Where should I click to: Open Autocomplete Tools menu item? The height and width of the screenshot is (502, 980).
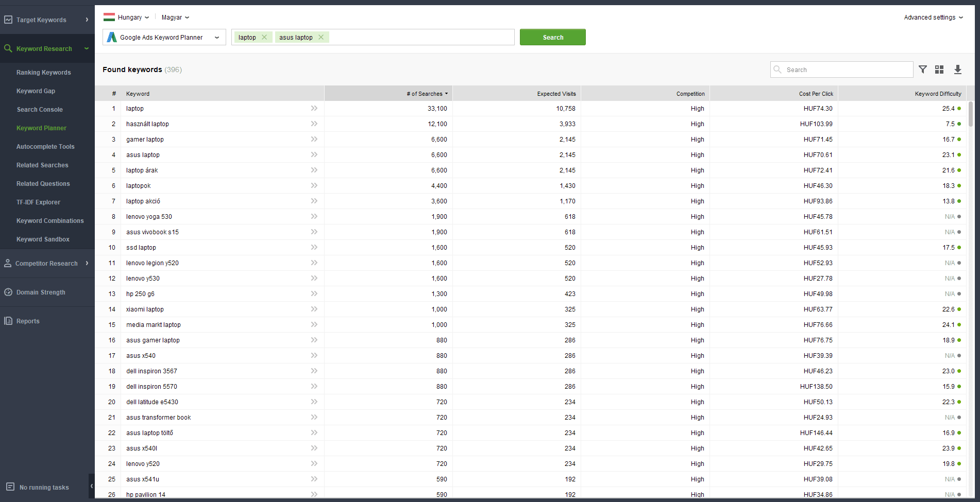coord(45,146)
